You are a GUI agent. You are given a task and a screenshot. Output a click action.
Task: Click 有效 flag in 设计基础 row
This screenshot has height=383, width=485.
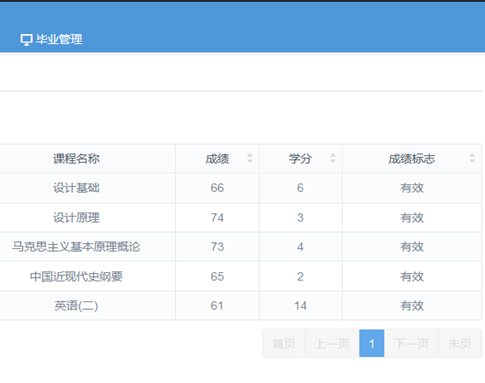[x=412, y=188]
